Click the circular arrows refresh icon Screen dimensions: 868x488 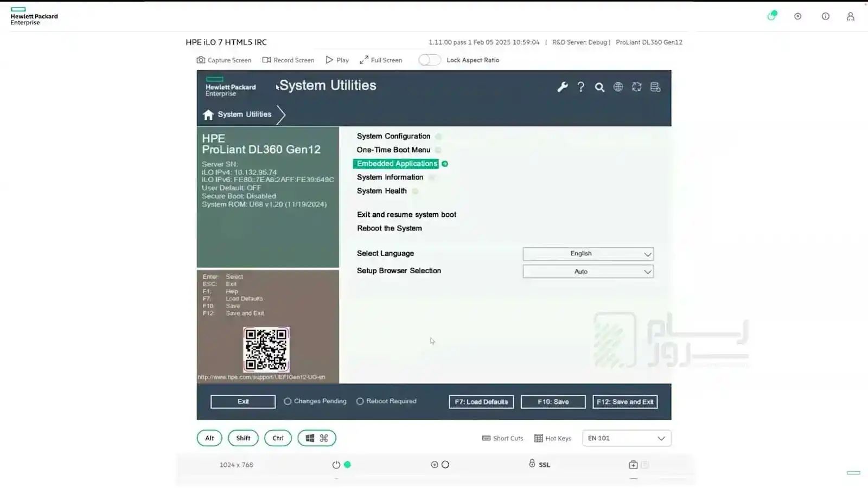tap(637, 87)
